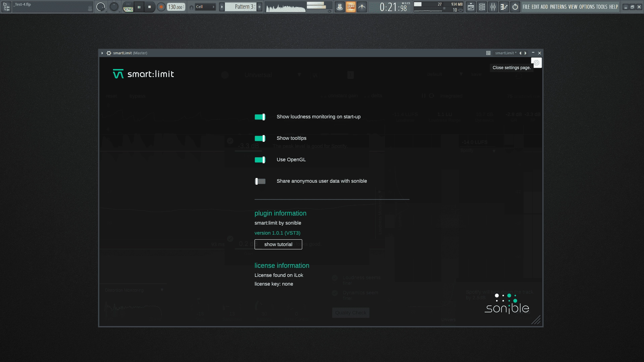Open the VIEW menu
The width and height of the screenshot is (644, 362).
tap(573, 7)
